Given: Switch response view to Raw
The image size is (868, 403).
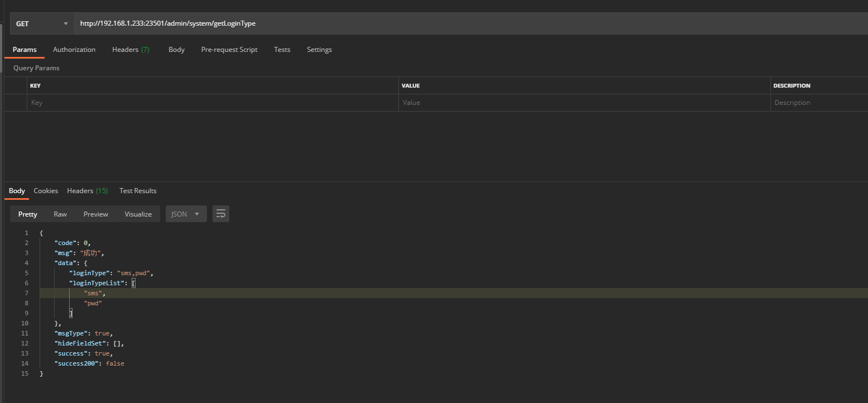Looking at the screenshot, I should coord(60,214).
